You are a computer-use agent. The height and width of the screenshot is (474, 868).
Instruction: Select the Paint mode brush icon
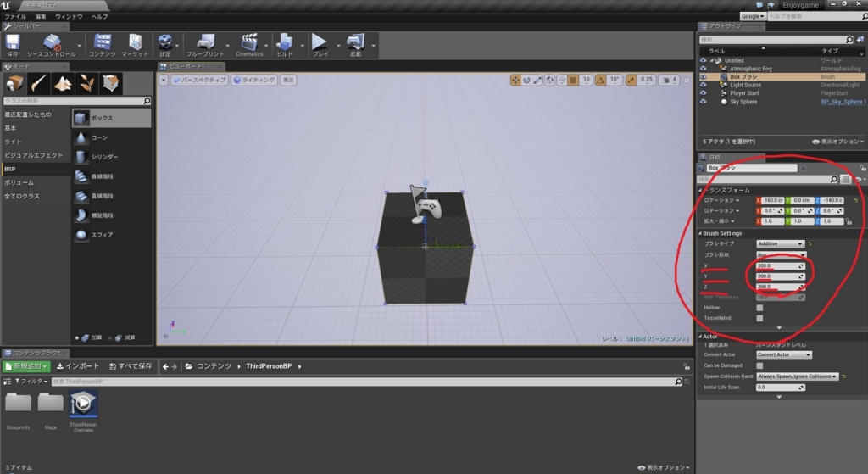pyautogui.click(x=38, y=83)
